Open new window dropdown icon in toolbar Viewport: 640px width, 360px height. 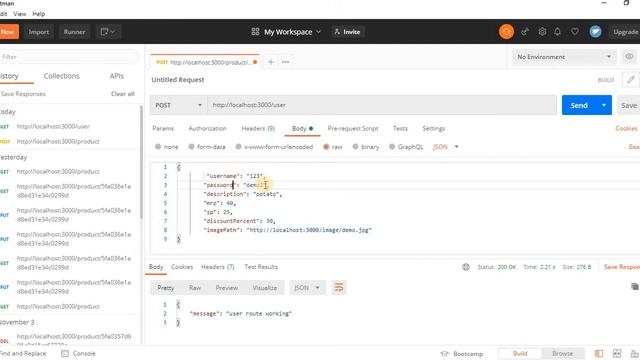108,32
